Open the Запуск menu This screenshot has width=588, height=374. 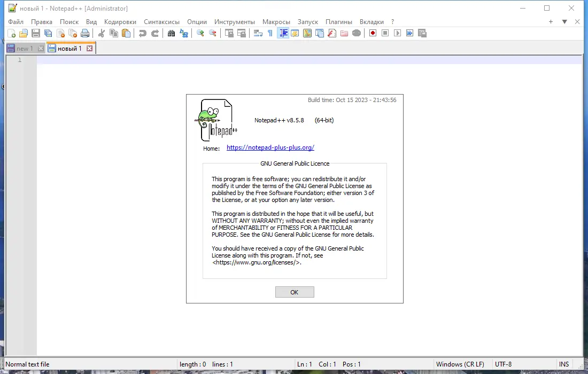[x=308, y=22]
